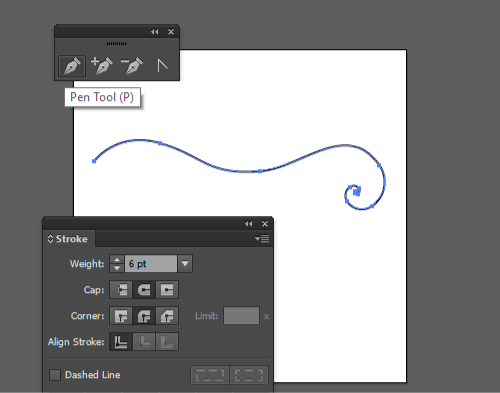The image size is (500, 393).
Task: Choose Projecting Cap option
Action: point(167,290)
